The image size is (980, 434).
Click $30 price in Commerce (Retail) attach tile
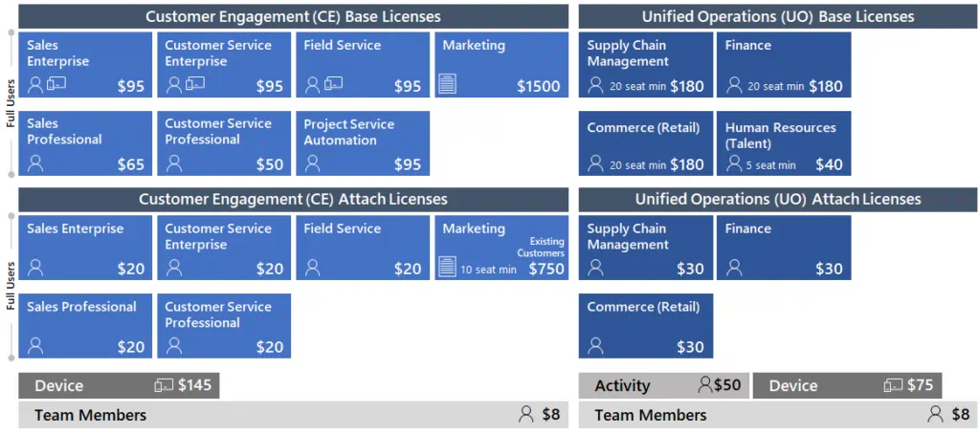point(691,347)
